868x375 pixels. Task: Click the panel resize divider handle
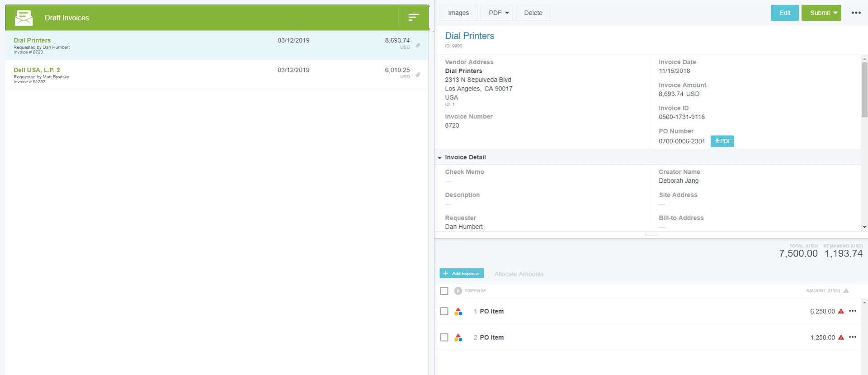tap(651, 235)
